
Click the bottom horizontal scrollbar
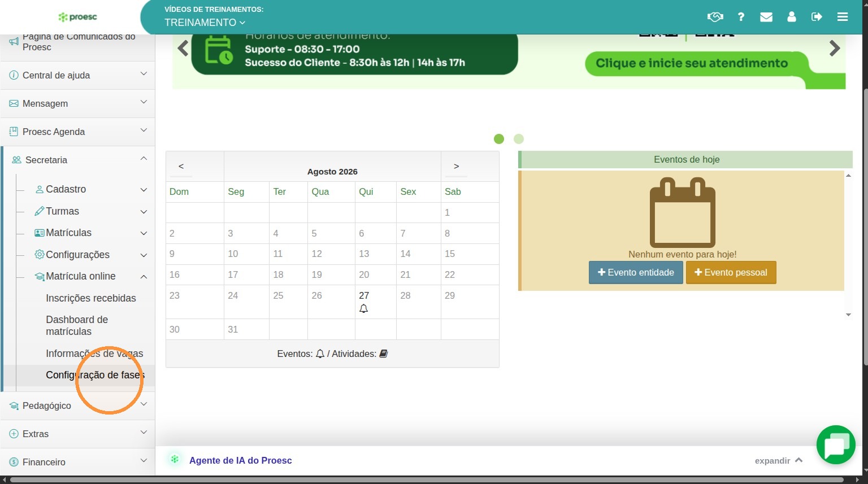click(x=427, y=480)
